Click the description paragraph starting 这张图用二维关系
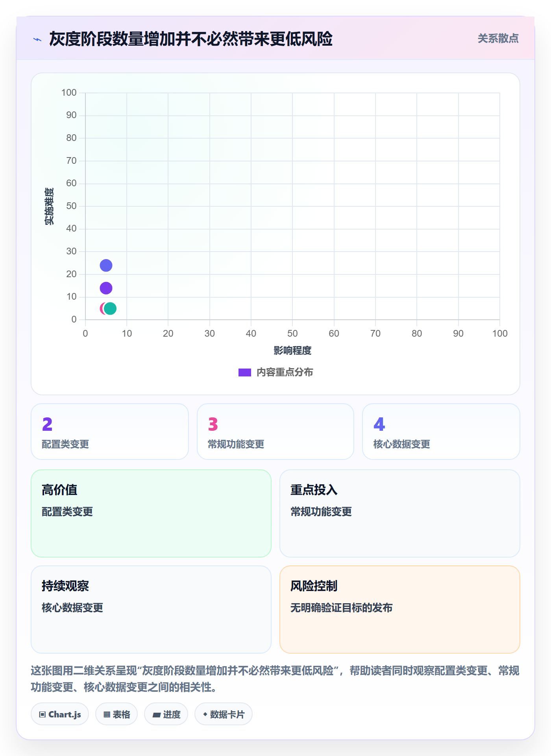 pyautogui.click(x=275, y=679)
